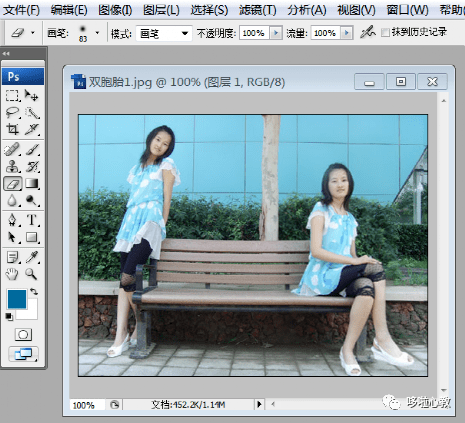
Task: Click the blue foreground color swatch
Action: point(17,299)
